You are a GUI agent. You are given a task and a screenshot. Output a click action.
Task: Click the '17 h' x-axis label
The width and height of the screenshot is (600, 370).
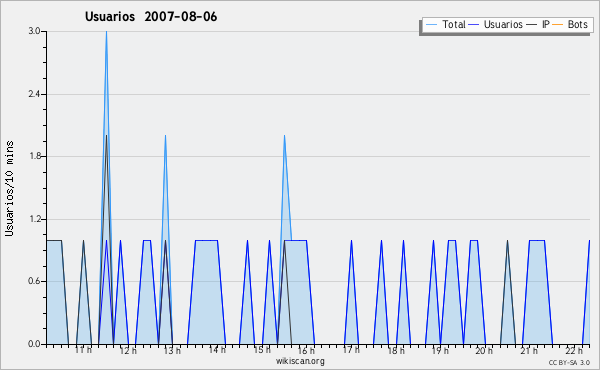pos(351,350)
